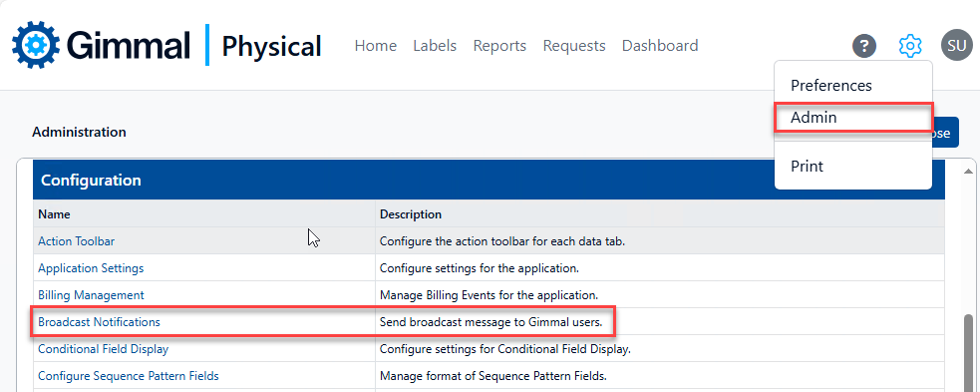The image size is (980, 392).
Task: Click the Physical product name text
Action: pyautogui.click(x=272, y=46)
